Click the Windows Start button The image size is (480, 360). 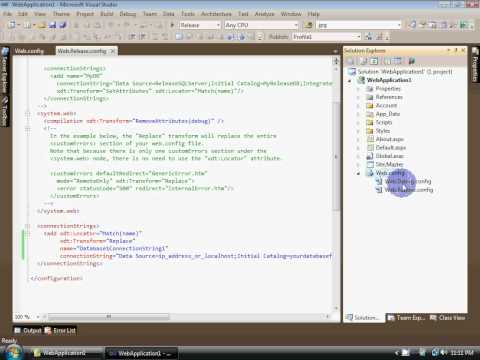[13, 353]
